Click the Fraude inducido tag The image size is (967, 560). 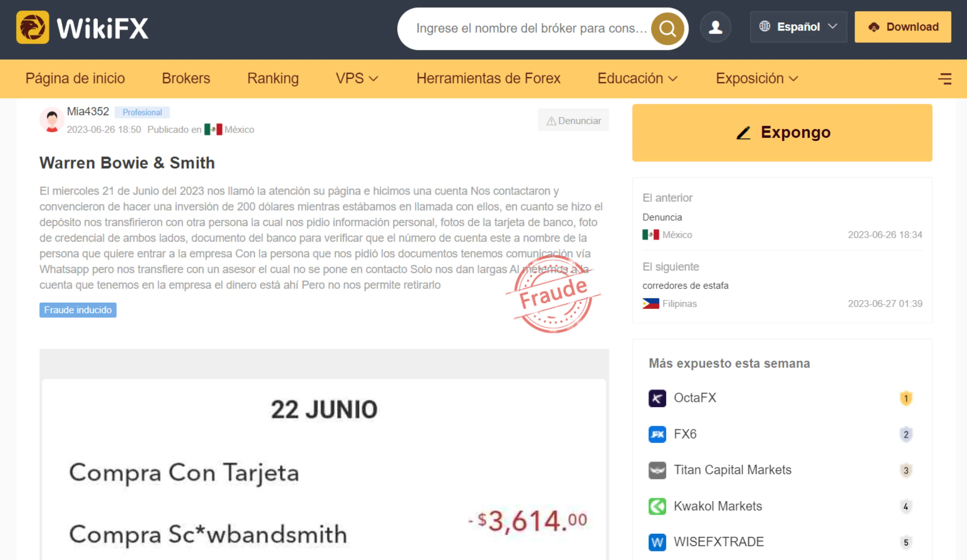(78, 310)
